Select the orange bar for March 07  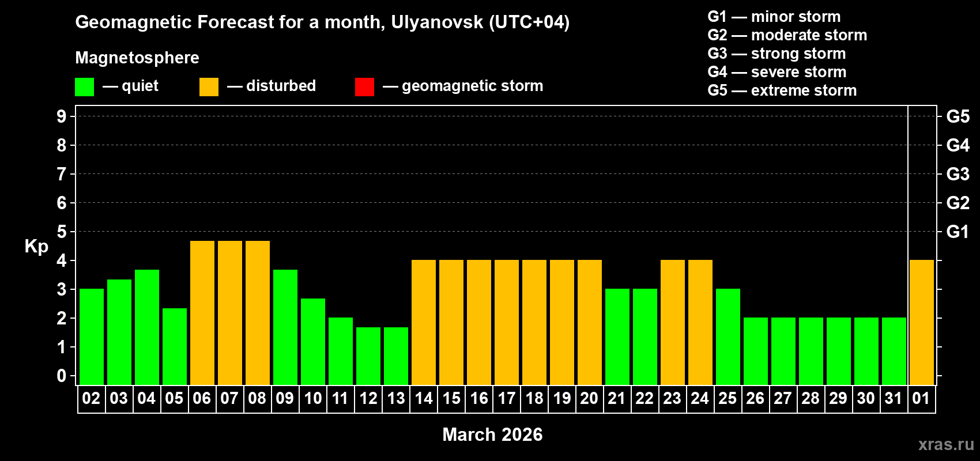[230, 313]
